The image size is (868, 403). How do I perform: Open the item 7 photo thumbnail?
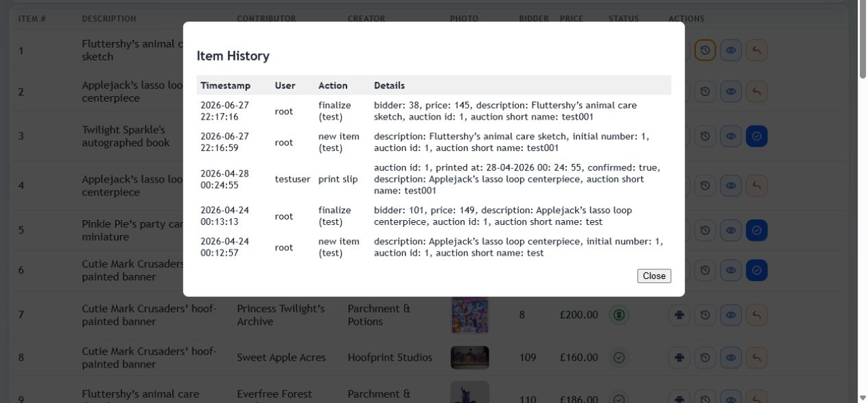pyautogui.click(x=469, y=315)
